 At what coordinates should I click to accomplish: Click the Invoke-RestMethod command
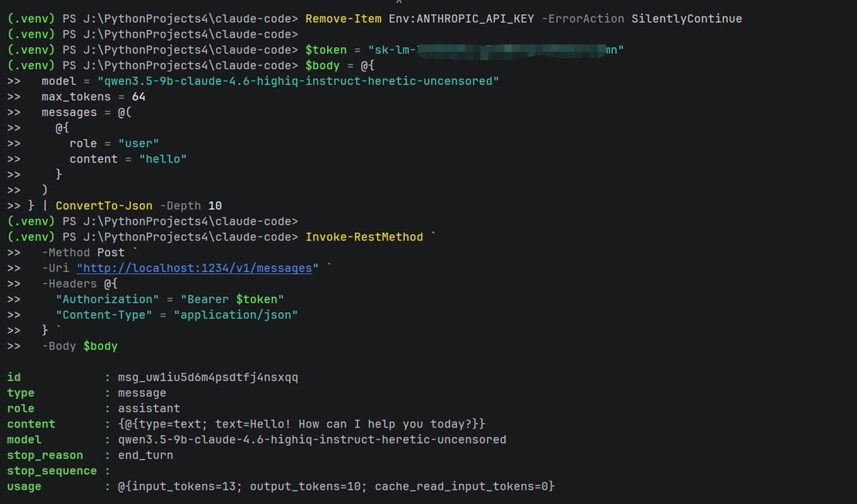coord(364,237)
